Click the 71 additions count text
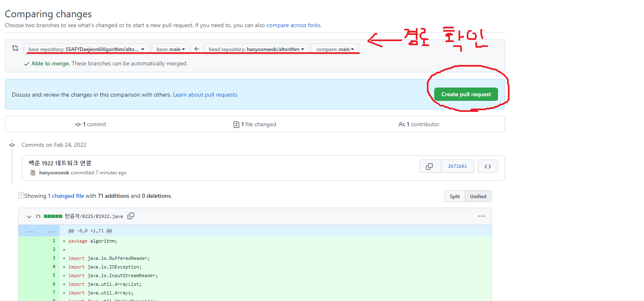Screen dimensions: 644x301 [114, 196]
